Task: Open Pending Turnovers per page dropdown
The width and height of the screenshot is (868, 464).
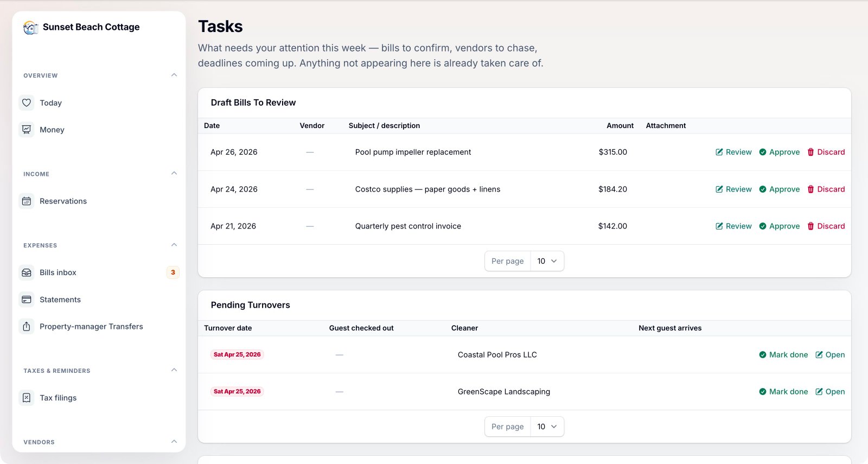Action: [x=547, y=427]
